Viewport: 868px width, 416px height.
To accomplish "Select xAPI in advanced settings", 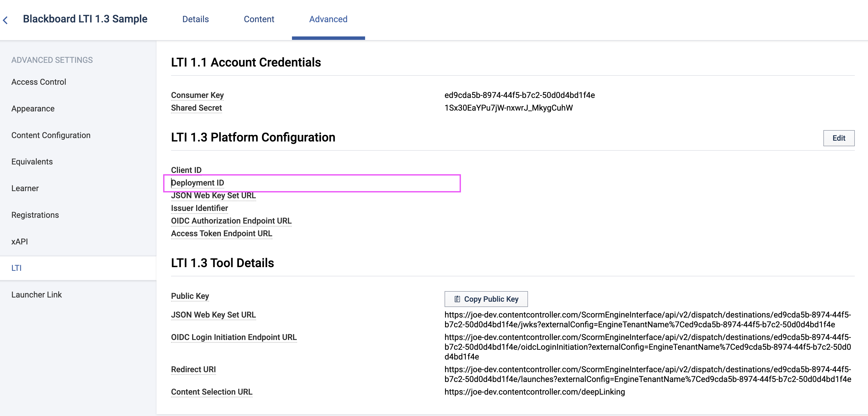I will pos(20,242).
